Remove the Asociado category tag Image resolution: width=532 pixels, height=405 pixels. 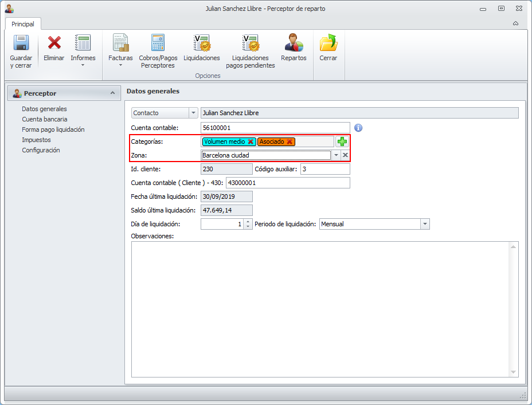pos(290,141)
